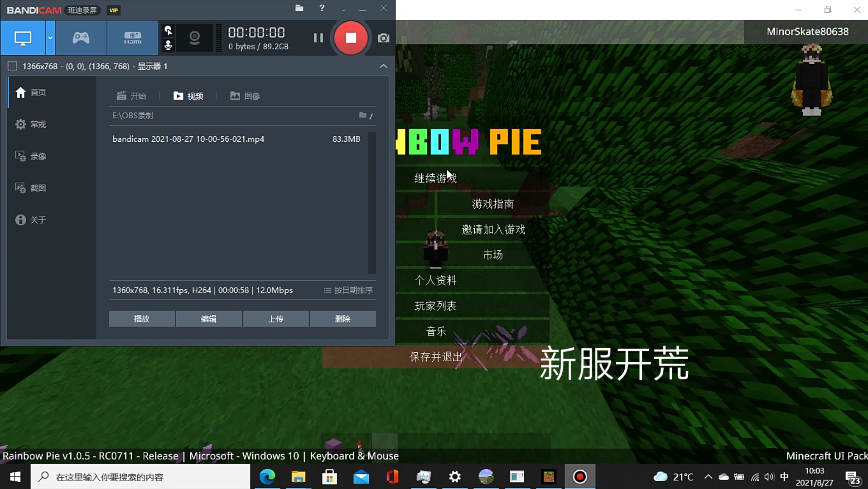Click battery icon in system tray
Image resolution: width=868 pixels, height=489 pixels.
click(x=739, y=477)
